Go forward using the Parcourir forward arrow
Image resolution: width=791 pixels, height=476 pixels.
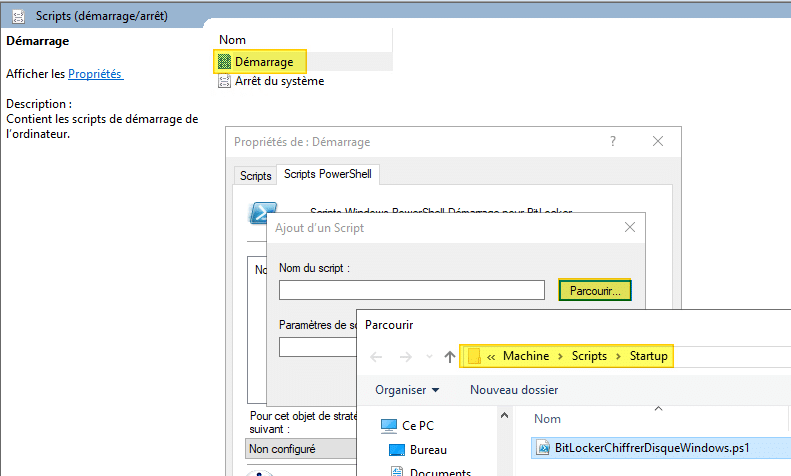pyautogui.click(x=406, y=357)
